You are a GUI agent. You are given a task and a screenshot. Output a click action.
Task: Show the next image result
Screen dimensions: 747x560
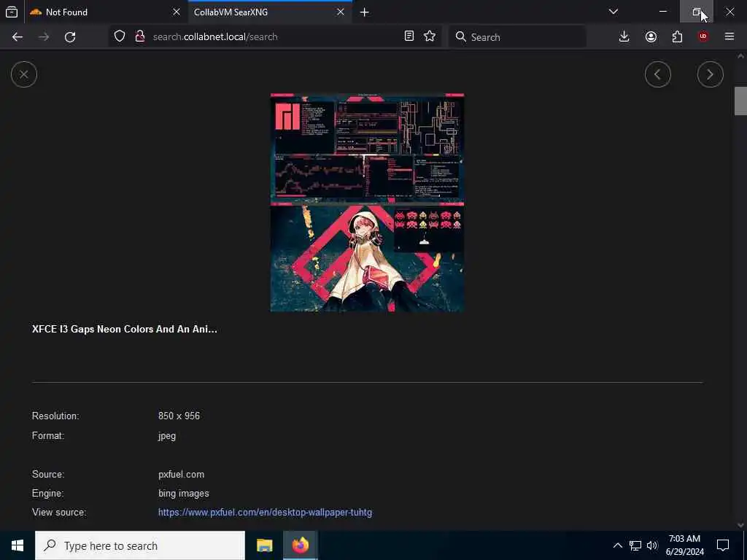click(x=710, y=74)
